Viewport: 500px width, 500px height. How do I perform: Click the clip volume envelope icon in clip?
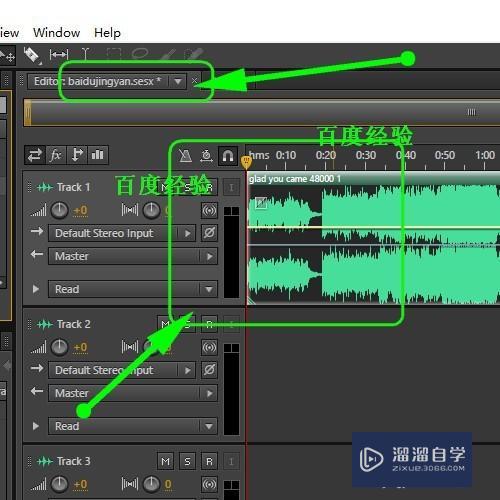click(x=261, y=202)
